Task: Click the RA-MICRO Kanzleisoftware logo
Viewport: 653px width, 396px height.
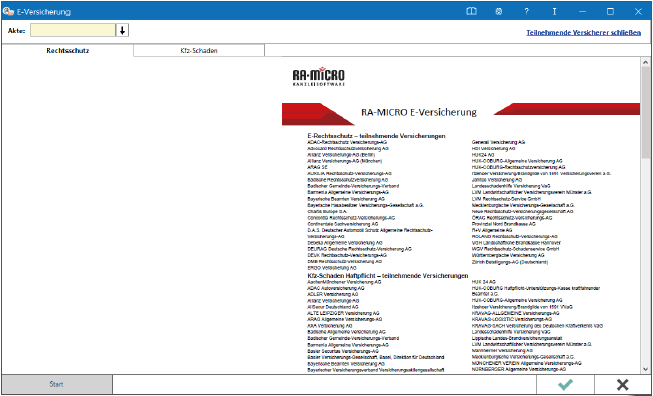Action: coord(319,76)
